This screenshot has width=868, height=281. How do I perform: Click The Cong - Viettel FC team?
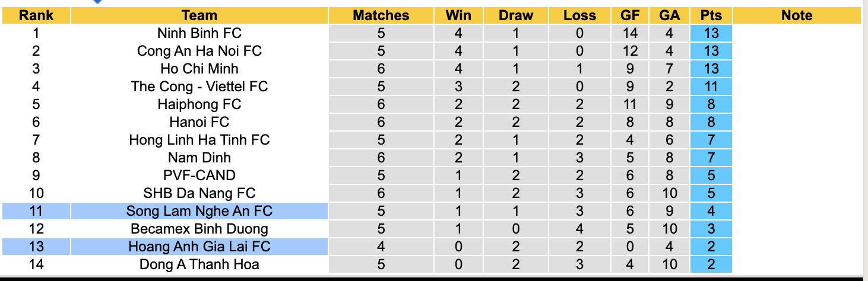[x=199, y=87]
